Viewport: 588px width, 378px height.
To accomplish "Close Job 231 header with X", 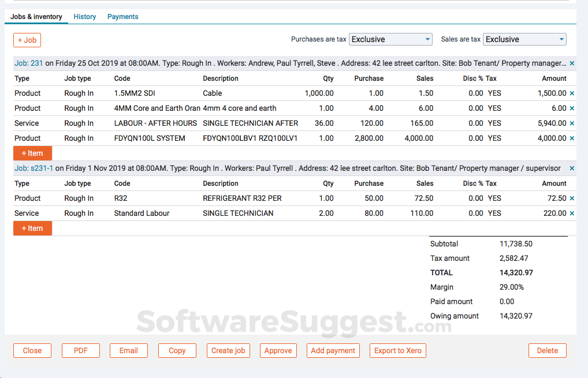I will pos(572,63).
